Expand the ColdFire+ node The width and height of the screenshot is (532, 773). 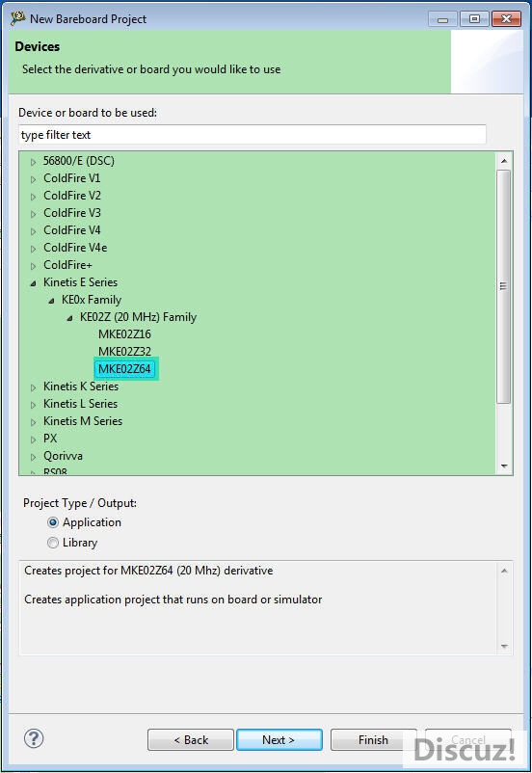pos(34,266)
